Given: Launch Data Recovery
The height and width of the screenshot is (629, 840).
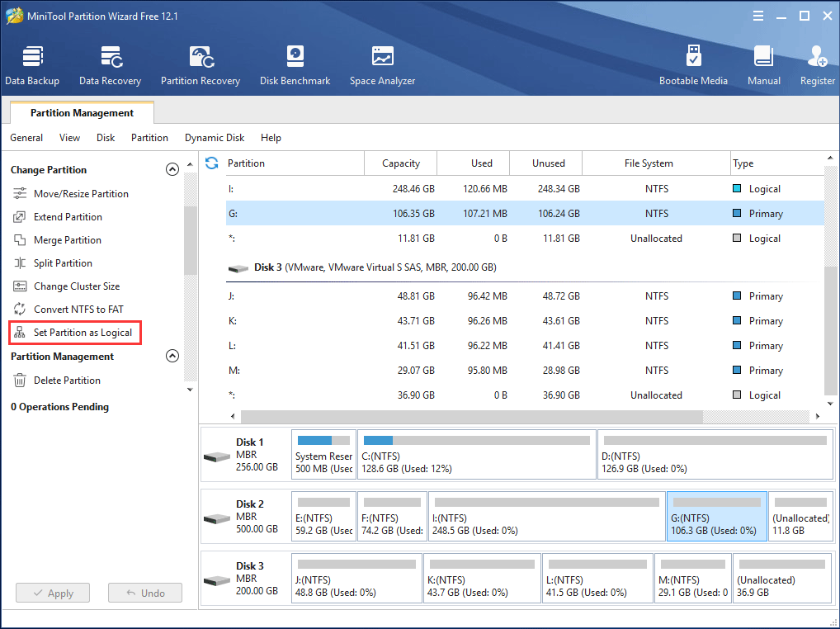Looking at the screenshot, I should [111, 65].
